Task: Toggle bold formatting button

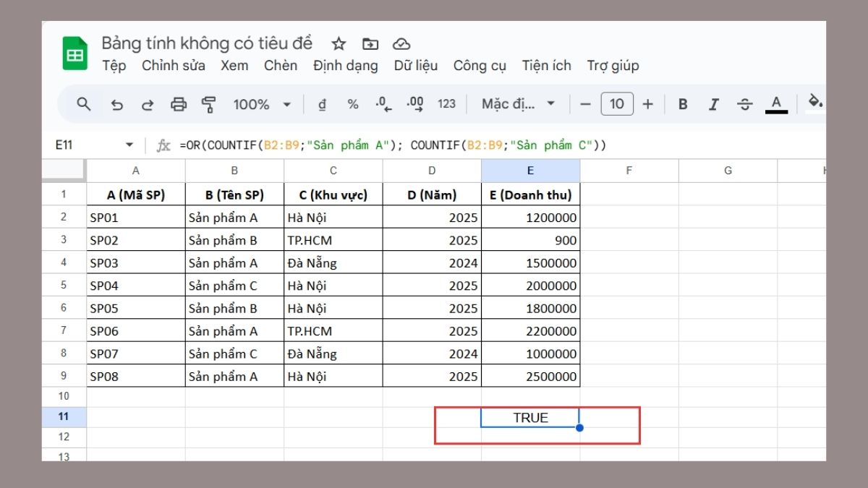Action: (683, 104)
